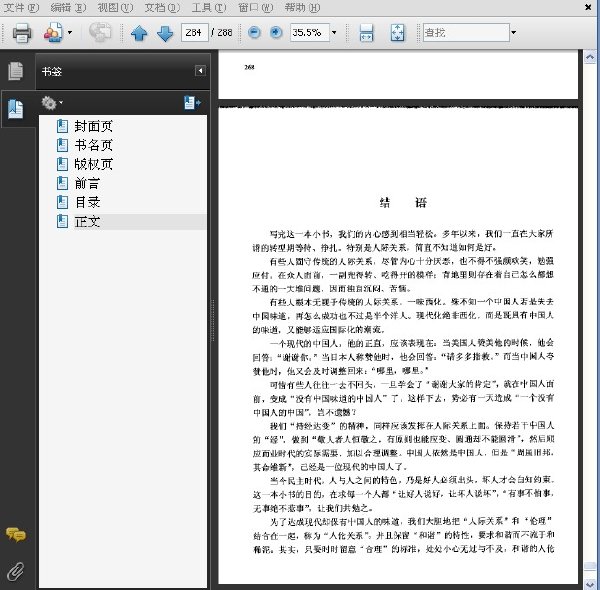The width and height of the screenshot is (600, 590).
Task: Click the scroll up arrow of document
Action: pyautogui.click(x=590, y=57)
